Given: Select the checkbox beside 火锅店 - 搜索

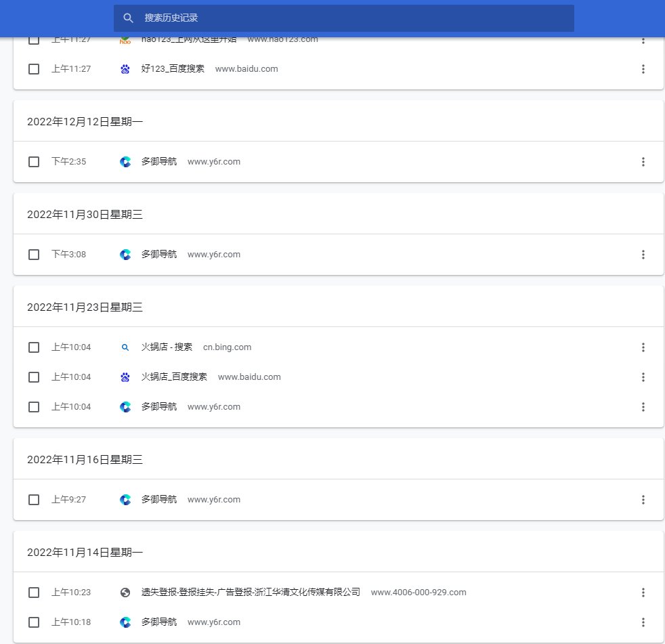Looking at the screenshot, I should pos(34,347).
